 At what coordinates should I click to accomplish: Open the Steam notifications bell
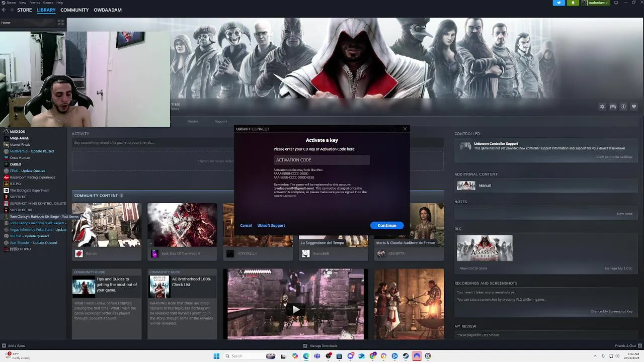573,3
